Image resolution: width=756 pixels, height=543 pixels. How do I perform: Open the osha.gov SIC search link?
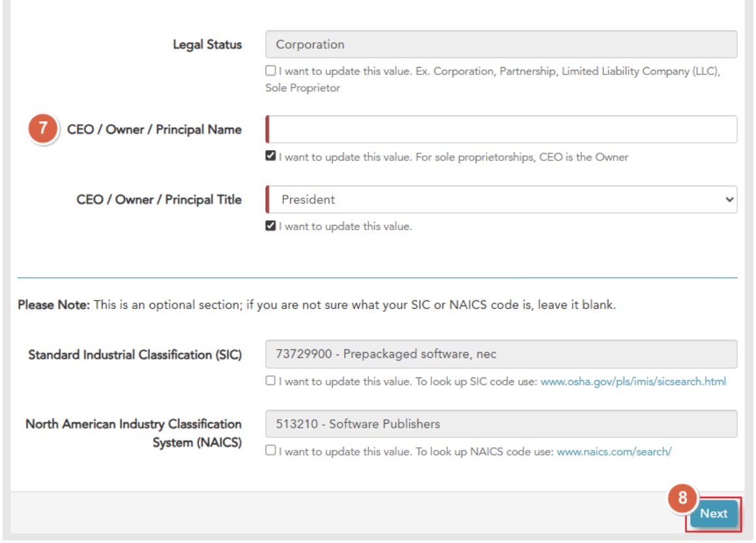pos(633,382)
